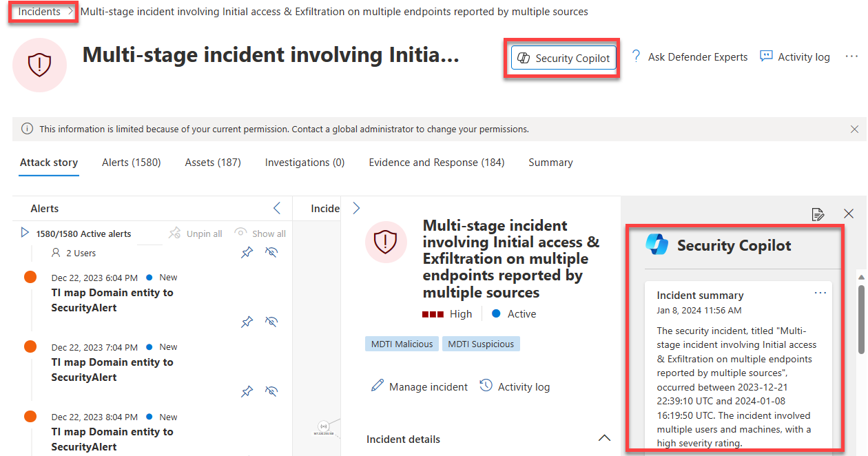This screenshot has height=456, width=868.
Task: Toggle visibility for the 2 Users row
Action: click(x=271, y=253)
